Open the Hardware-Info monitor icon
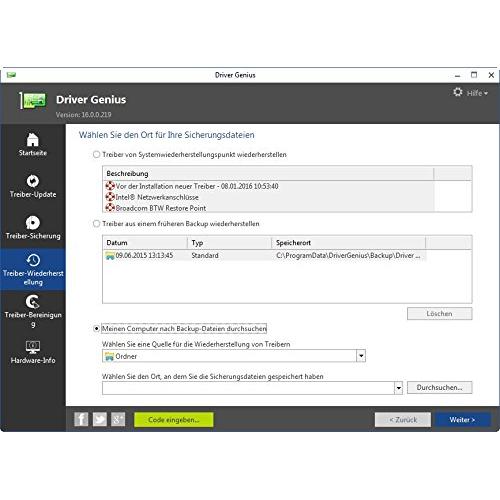Viewport: 500px width, 500px height. [33, 347]
